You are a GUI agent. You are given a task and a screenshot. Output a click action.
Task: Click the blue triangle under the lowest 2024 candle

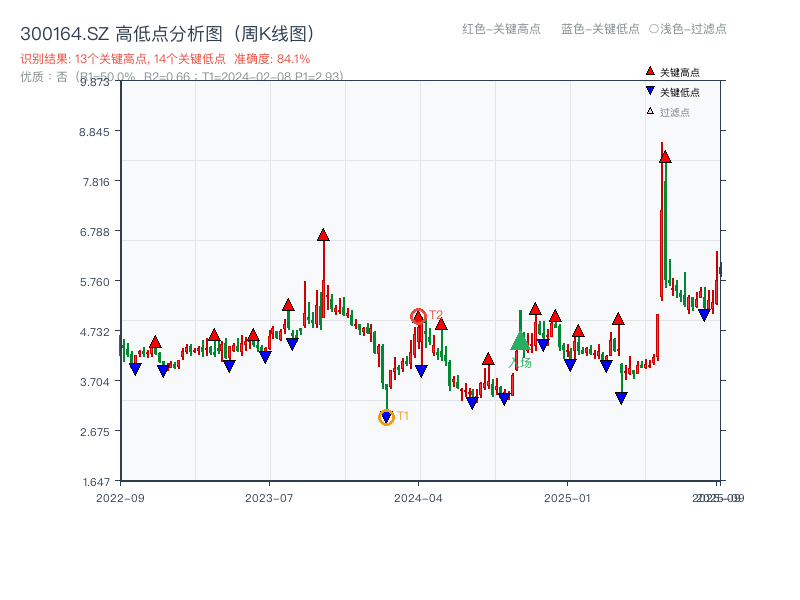pos(387,416)
